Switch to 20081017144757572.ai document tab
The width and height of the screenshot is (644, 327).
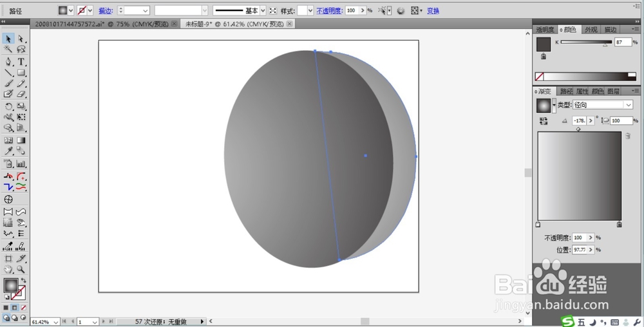102,24
